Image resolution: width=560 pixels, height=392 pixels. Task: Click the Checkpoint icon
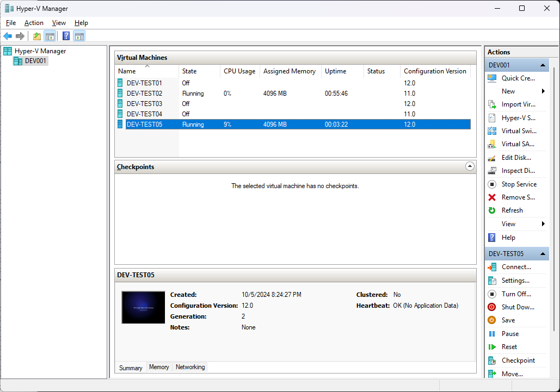click(x=492, y=360)
